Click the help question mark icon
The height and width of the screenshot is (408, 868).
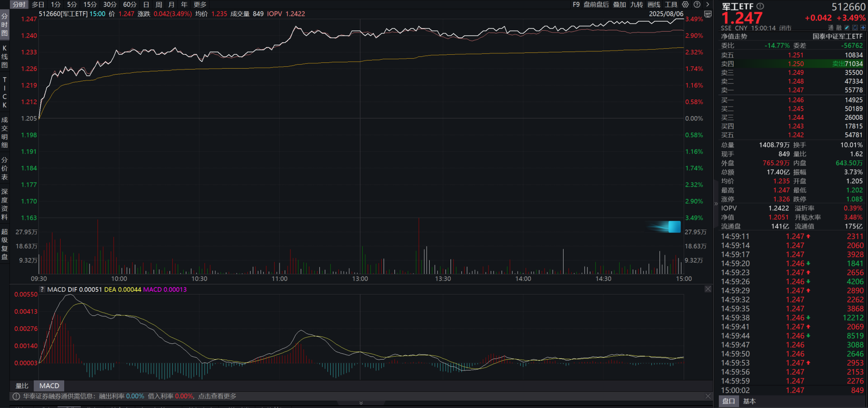point(697,5)
